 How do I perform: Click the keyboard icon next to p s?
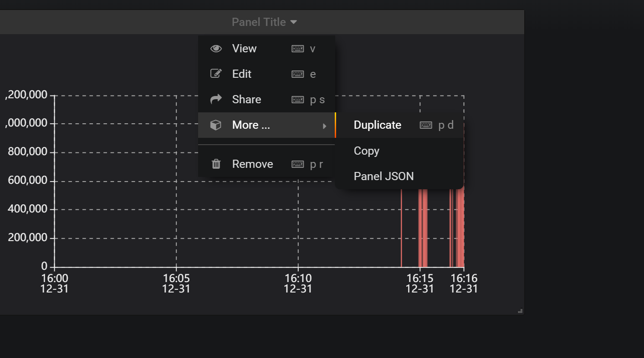298,99
